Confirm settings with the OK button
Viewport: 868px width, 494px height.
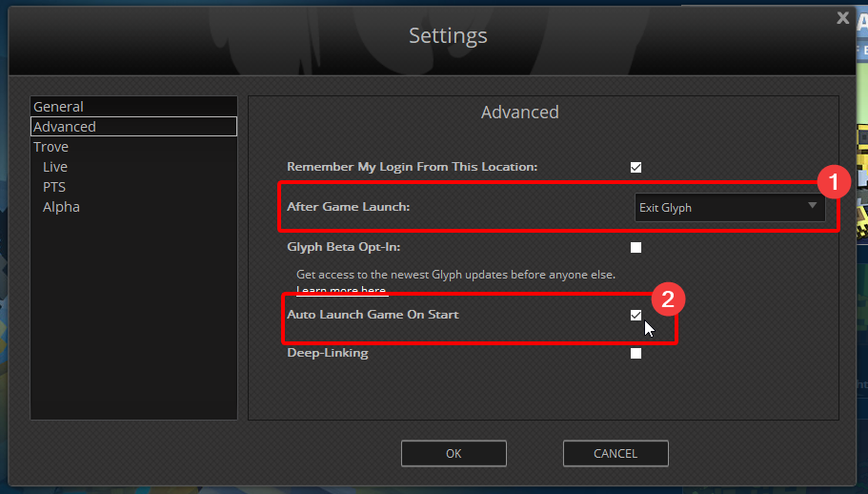coord(454,454)
